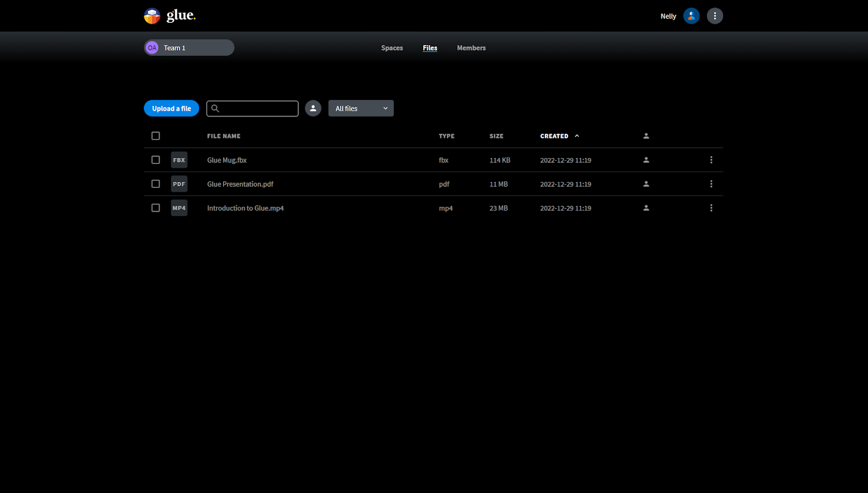Viewport: 868px width, 493px height.
Task: Open the Team 1 team selector
Action: pyautogui.click(x=189, y=48)
